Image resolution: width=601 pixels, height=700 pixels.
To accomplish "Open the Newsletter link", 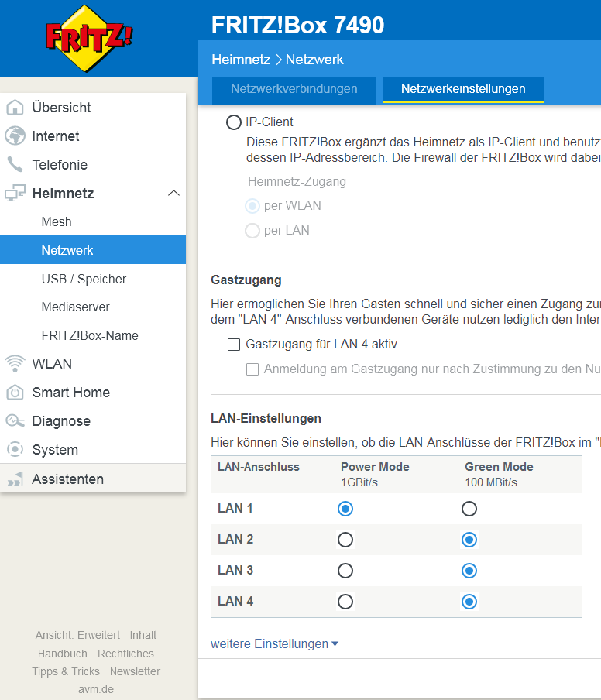I will 135,671.
